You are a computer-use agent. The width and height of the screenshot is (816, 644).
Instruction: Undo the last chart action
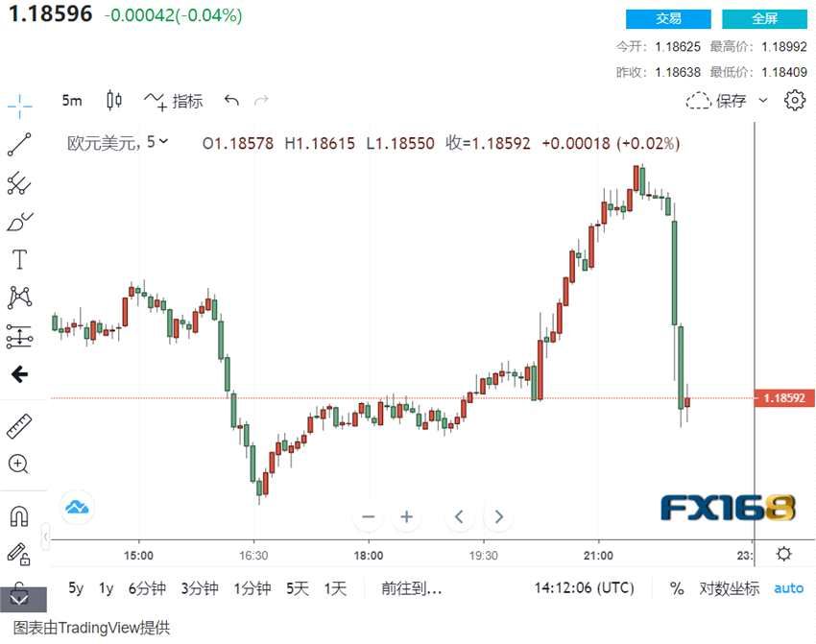231,100
